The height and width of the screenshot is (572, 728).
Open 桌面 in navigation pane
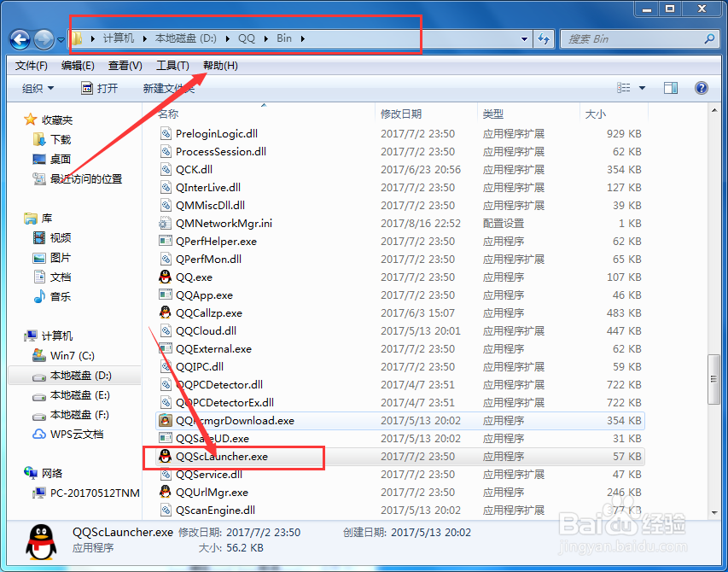61,159
